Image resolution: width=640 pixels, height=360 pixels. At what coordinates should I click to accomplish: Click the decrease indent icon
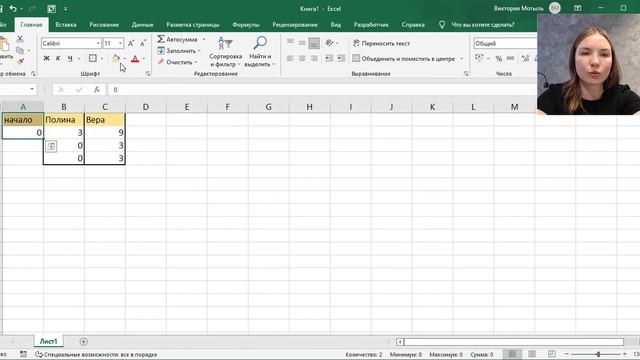[329, 58]
